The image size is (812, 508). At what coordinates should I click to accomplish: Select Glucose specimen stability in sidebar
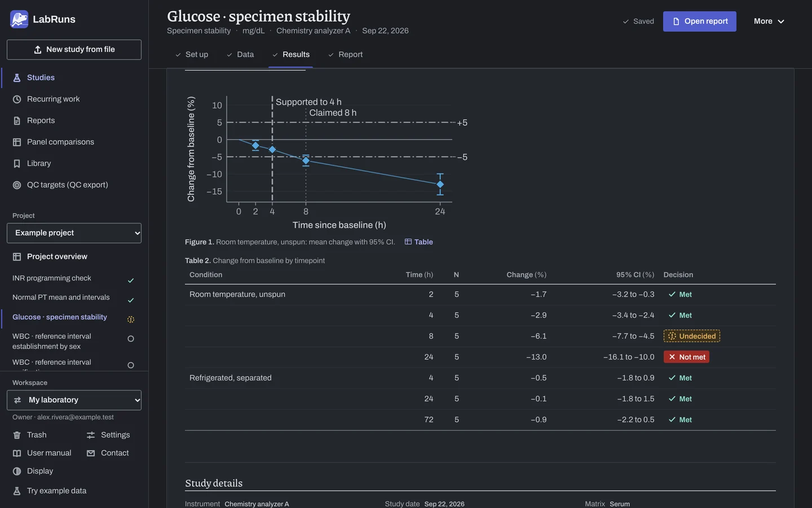point(74,318)
